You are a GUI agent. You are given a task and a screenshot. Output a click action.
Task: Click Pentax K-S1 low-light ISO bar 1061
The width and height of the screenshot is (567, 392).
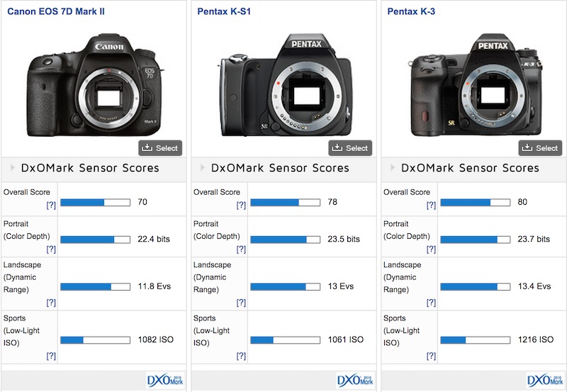pyautogui.click(x=286, y=340)
